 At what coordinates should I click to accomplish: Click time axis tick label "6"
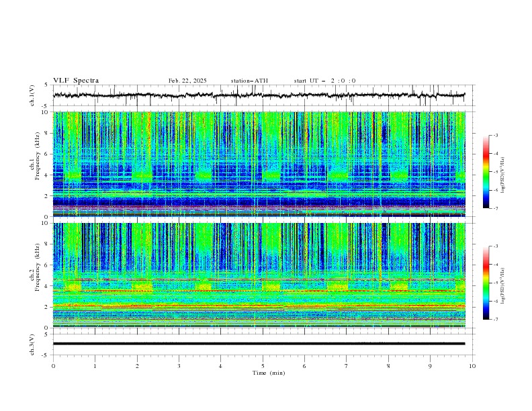pyautogui.click(x=304, y=366)
